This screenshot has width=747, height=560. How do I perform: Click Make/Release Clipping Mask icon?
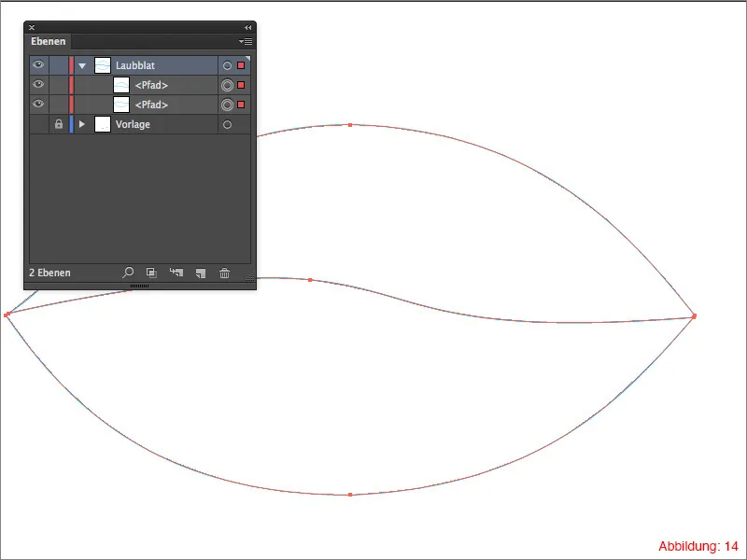(x=151, y=273)
